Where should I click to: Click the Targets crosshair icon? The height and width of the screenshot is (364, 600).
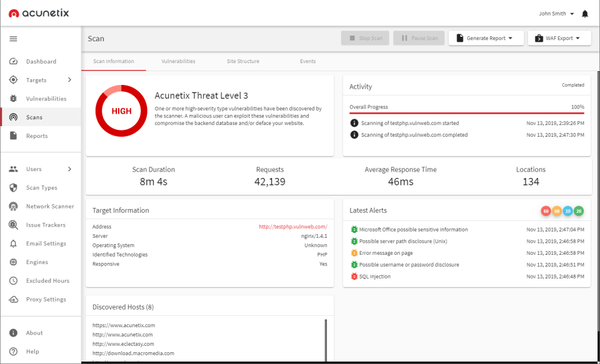pos(13,80)
